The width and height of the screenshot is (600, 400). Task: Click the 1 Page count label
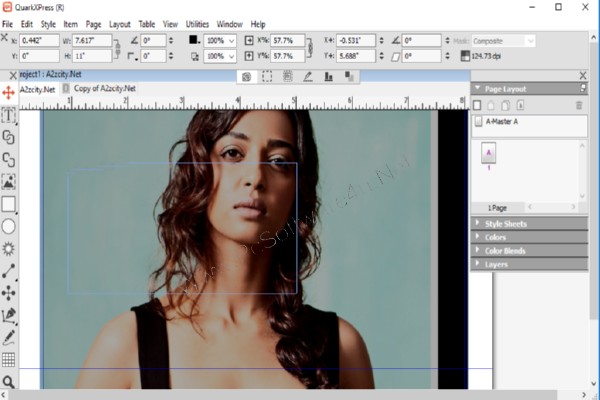pos(497,208)
